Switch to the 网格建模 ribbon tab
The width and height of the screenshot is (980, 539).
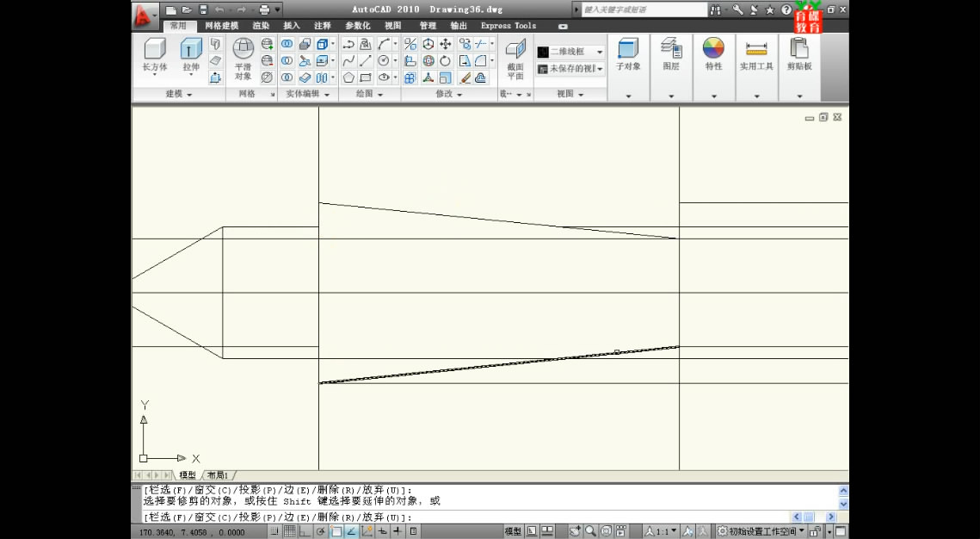[x=222, y=26]
